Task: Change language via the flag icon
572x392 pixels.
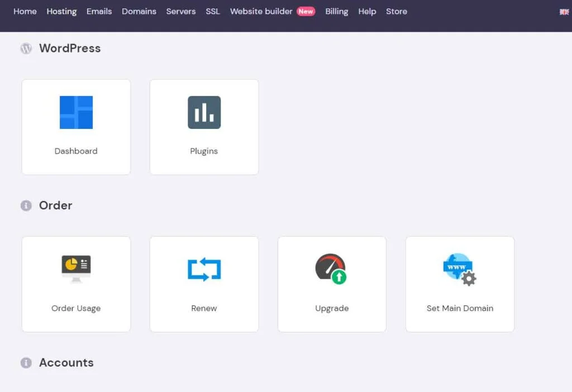Action: pyautogui.click(x=564, y=12)
